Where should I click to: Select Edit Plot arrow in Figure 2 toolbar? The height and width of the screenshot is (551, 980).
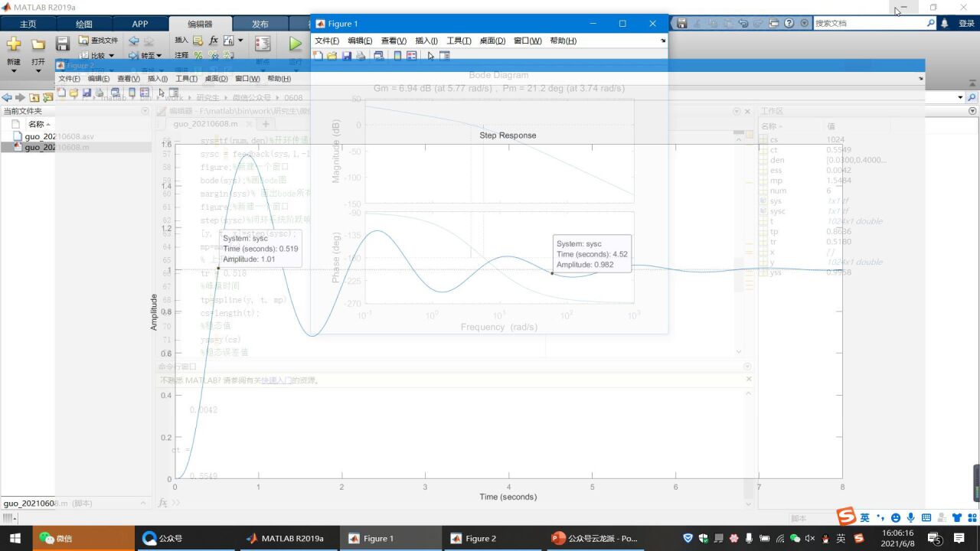[x=162, y=93]
